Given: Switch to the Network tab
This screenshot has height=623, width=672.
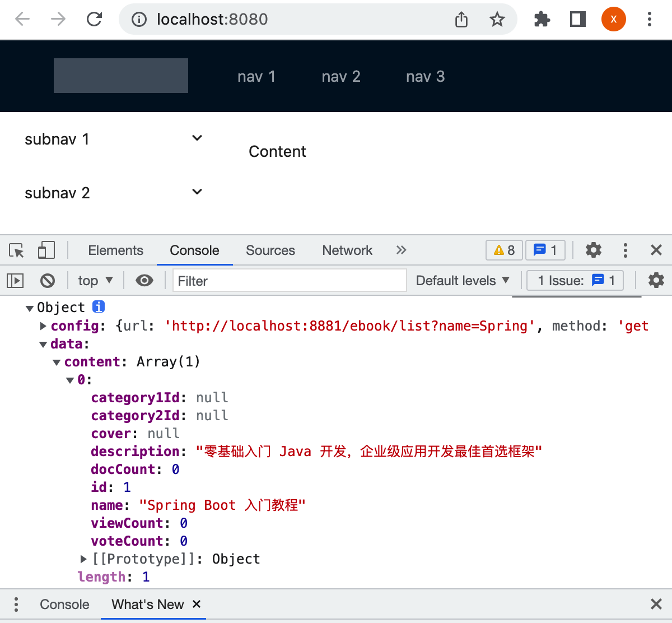Looking at the screenshot, I should pos(347,250).
